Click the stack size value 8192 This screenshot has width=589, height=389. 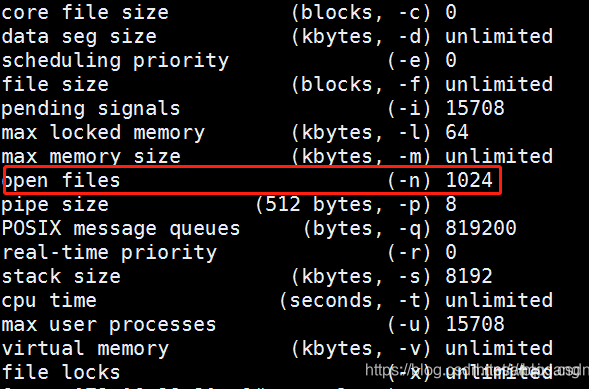[469, 276]
